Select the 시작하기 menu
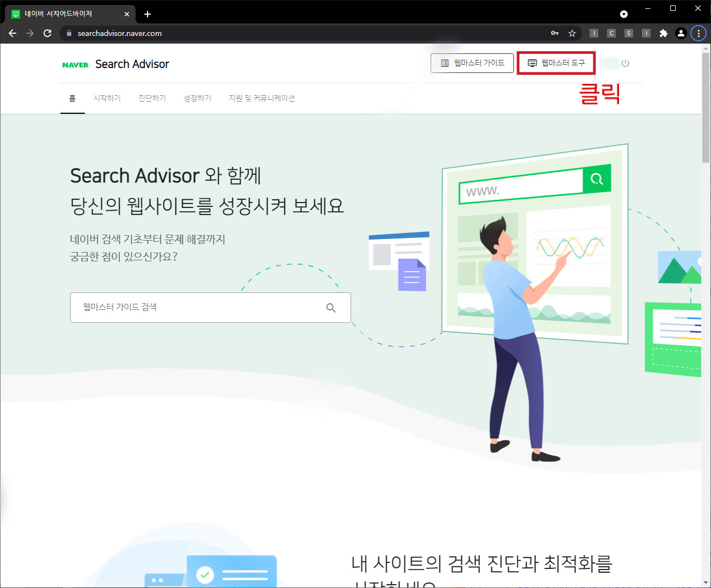 (x=107, y=99)
